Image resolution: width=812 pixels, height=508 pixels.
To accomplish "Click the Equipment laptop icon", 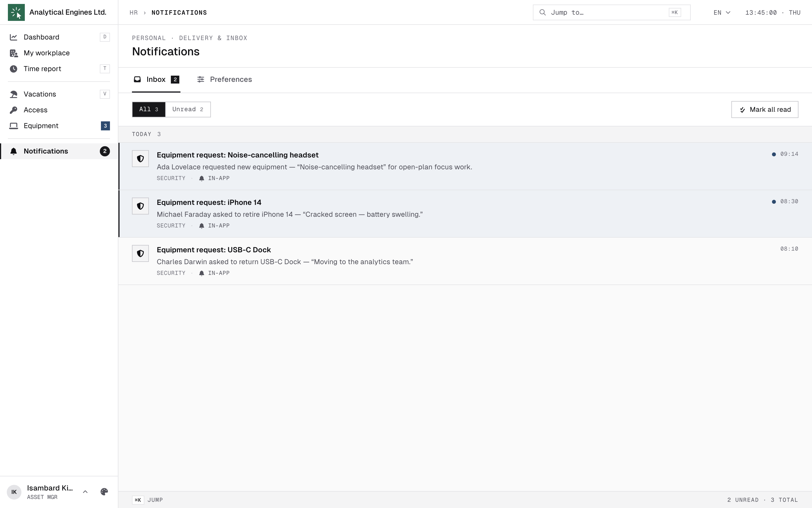I will click(x=14, y=126).
